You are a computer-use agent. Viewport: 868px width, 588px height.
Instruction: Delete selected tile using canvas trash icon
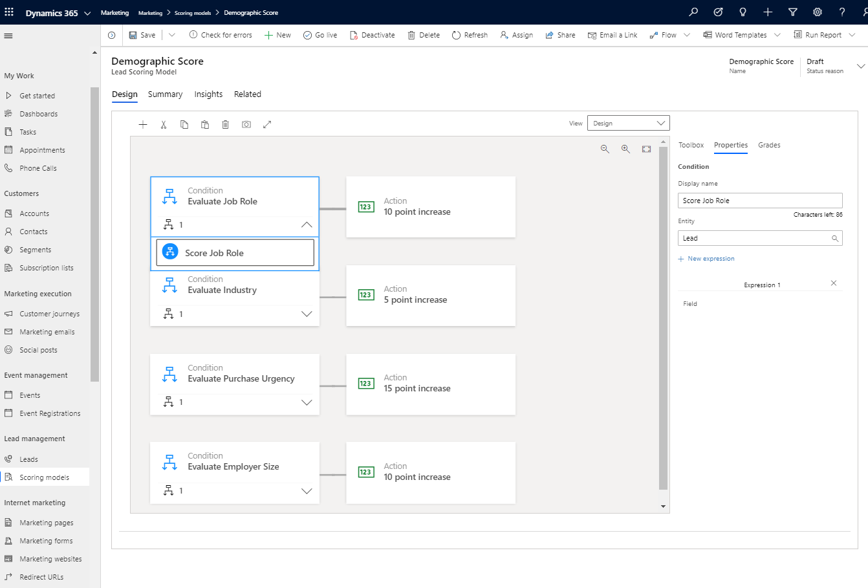(226, 124)
